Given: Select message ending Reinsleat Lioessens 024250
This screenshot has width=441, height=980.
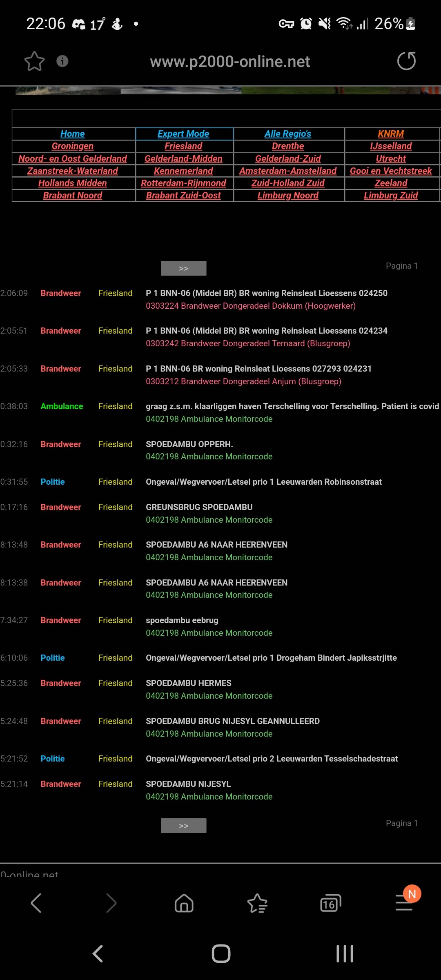Looking at the screenshot, I should coord(267,293).
